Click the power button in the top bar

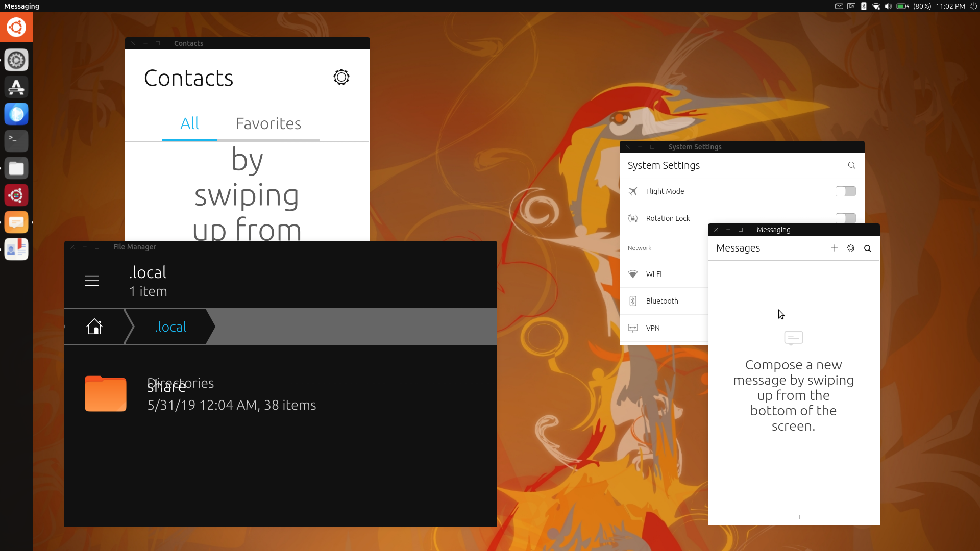tap(973, 6)
